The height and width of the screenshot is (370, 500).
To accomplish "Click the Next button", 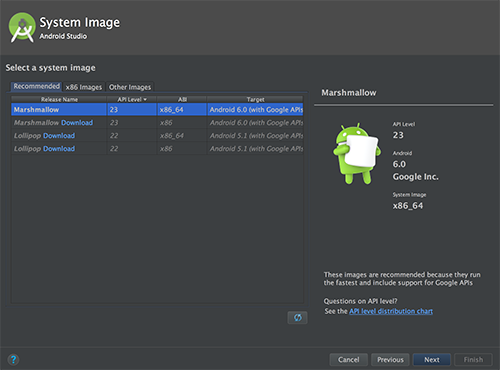I will point(432,360).
